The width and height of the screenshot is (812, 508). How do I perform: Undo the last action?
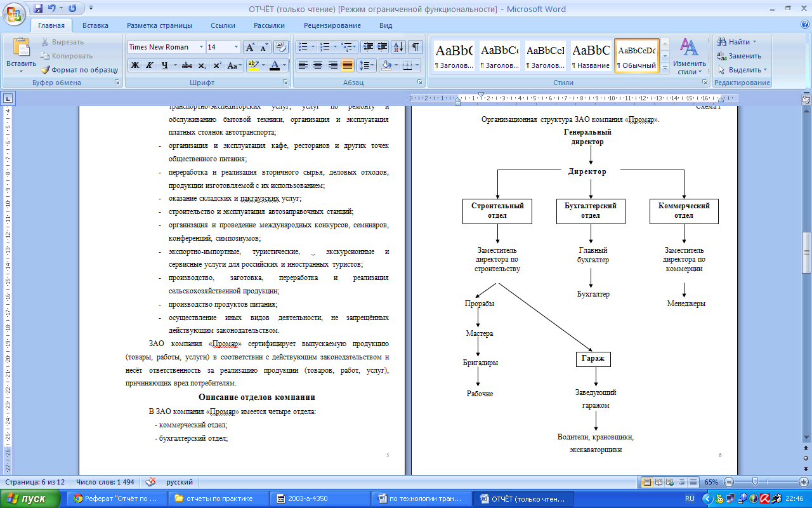[52, 9]
